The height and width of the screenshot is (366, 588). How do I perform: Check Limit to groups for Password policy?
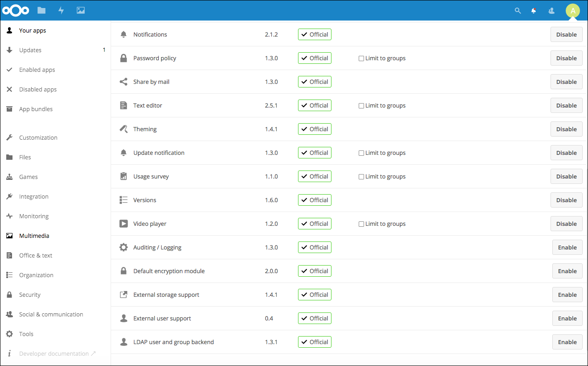[x=361, y=58]
